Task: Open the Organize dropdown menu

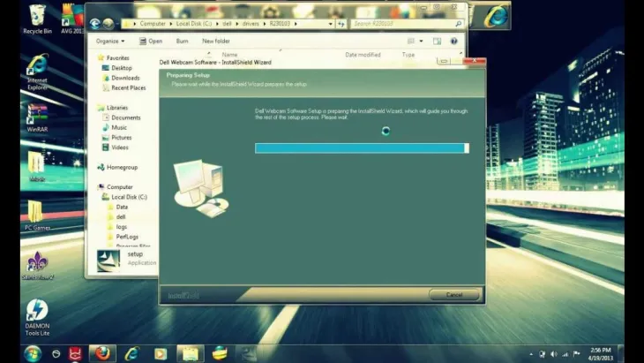Action: tap(110, 41)
